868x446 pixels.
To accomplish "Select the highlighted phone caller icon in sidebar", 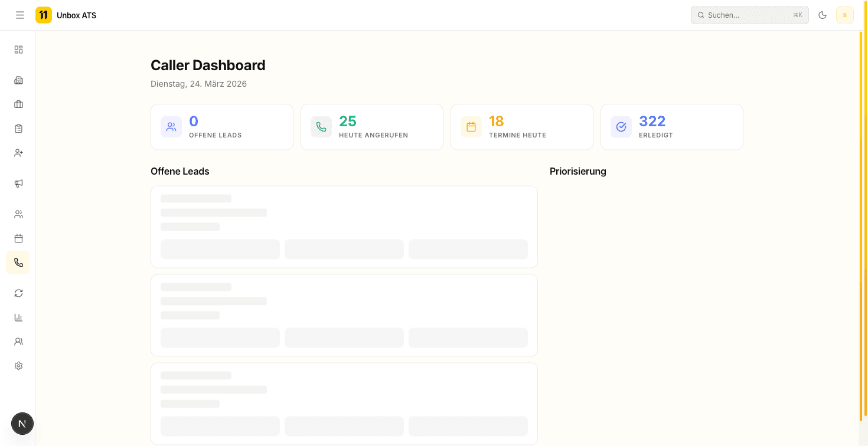I will [x=18, y=263].
